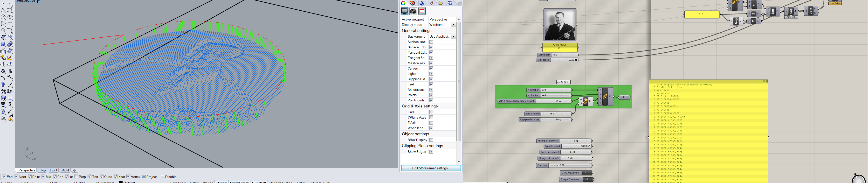Viewport: 868px width, 183px height.
Task: Open the Libraries folder panel tab
Action: [441, 3]
